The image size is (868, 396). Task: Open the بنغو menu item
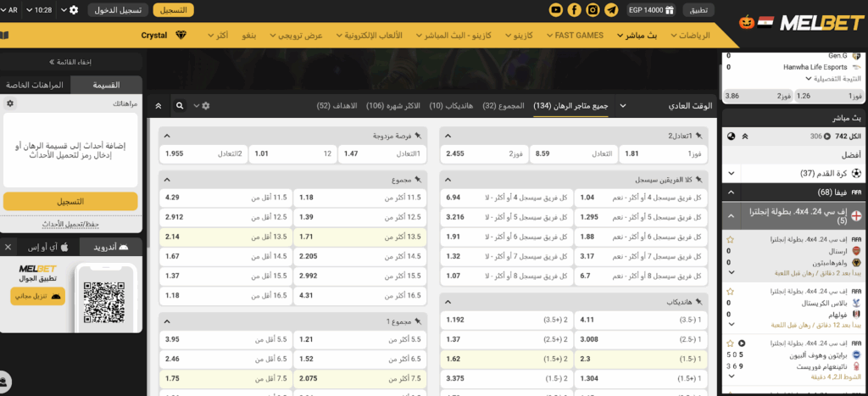tap(249, 35)
